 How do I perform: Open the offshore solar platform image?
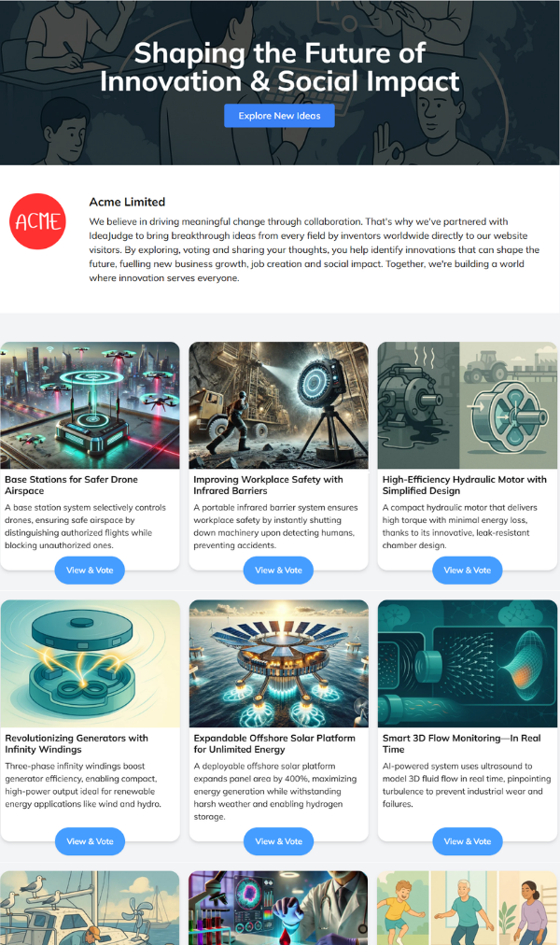[x=278, y=664]
